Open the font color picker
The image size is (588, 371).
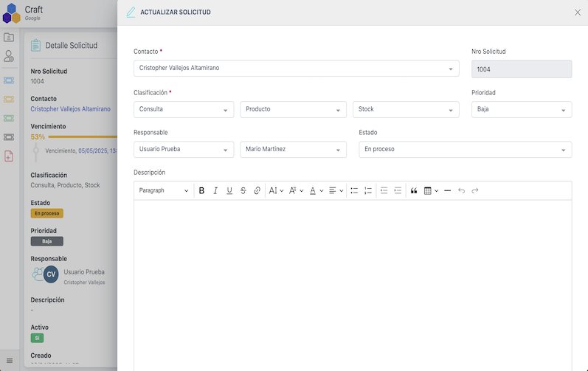316,191
